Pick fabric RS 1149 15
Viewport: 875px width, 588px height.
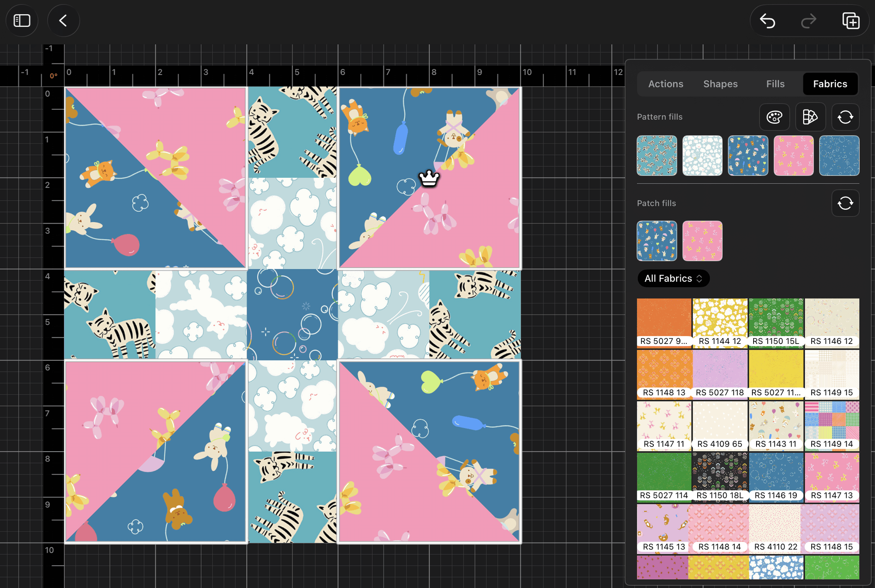pyautogui.click(x=832, y=374)
